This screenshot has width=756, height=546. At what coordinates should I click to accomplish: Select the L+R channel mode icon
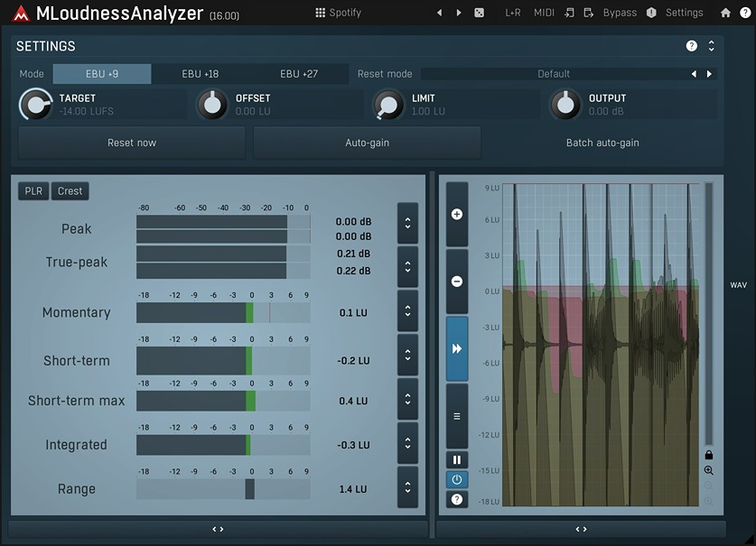coord(511,13)
